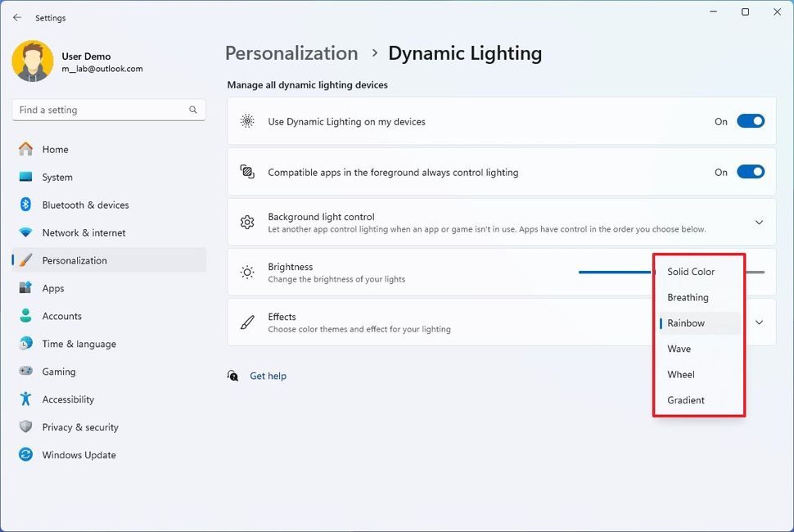Open Windows Update via its sync icon
794x532 pixels.
pyautogui.click(x=26, y=455)
